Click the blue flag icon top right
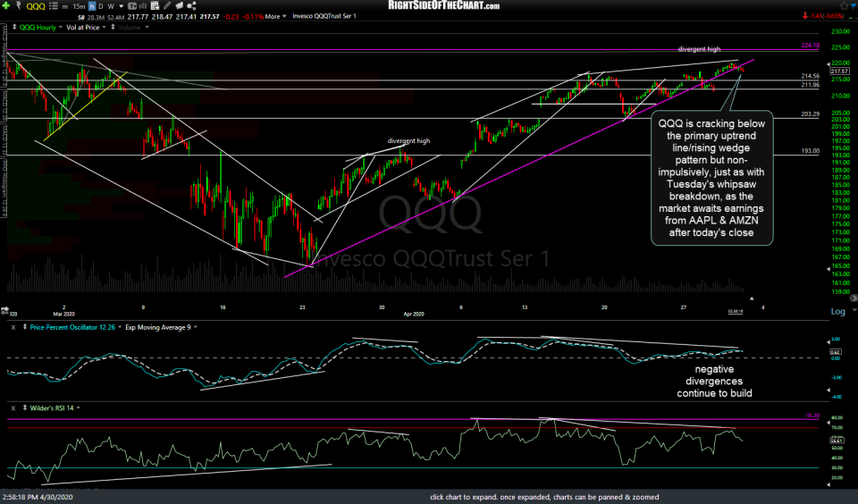Screen dimensions: 858x504 tap(854, 5)
